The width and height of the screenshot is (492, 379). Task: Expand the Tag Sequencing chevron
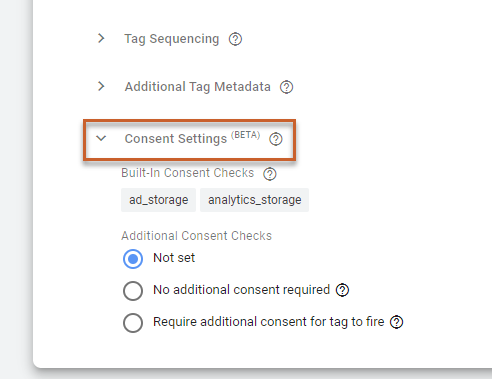point(101,38)
